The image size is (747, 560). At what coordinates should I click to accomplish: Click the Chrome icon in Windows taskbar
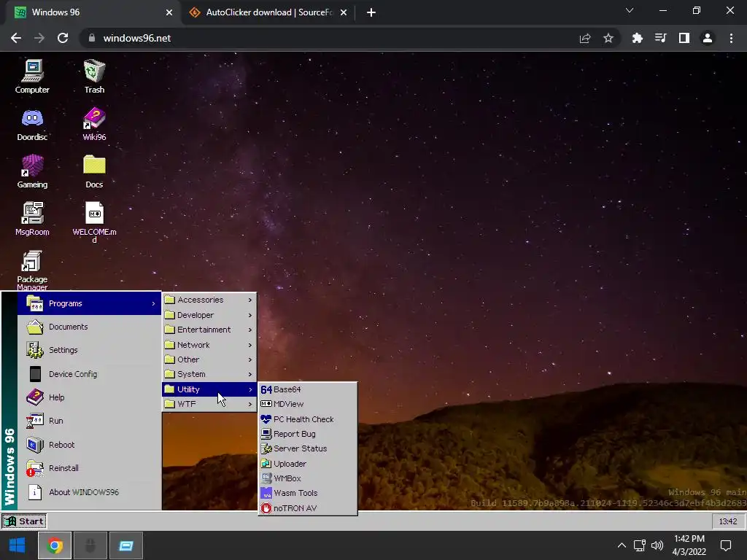pos(55,545)
